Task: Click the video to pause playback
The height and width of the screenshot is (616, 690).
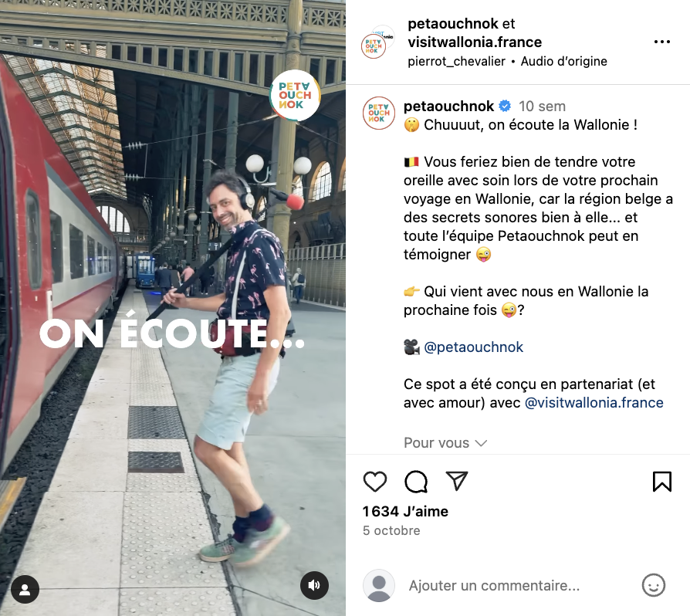Action: [x=173, y=308]
